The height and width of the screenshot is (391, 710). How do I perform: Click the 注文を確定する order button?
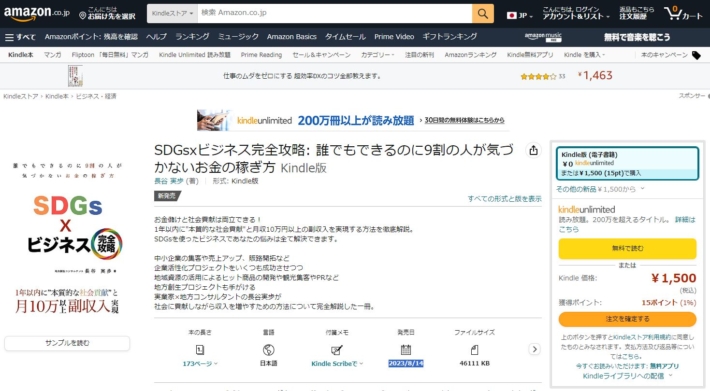click(x=627, y=319)
